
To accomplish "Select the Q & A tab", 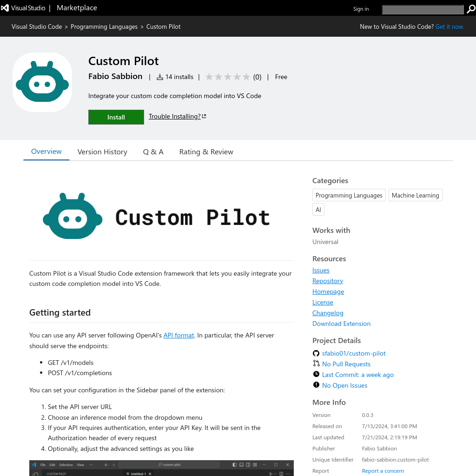I will tap(153, 152).
